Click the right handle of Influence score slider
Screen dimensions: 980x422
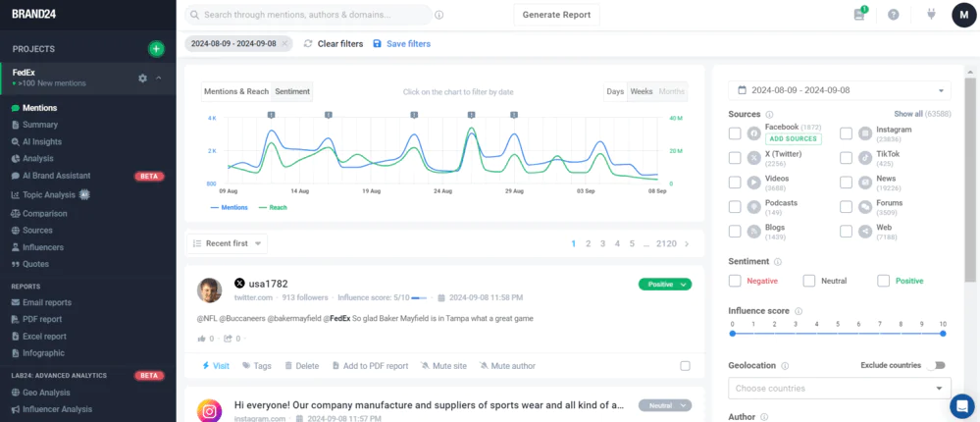[x=943, y=334]
